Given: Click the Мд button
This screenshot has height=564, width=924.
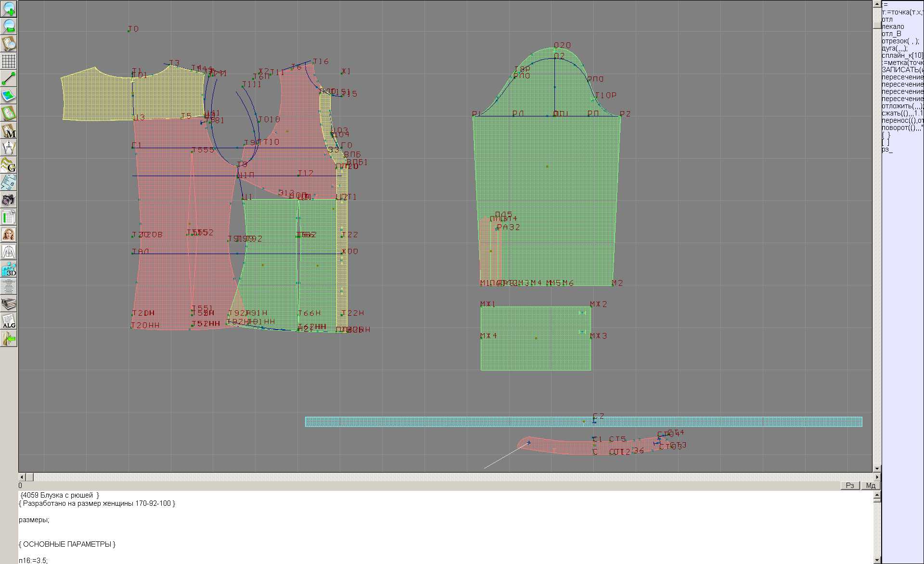Looking at the screenshot, I should click(x=871, y=485).
